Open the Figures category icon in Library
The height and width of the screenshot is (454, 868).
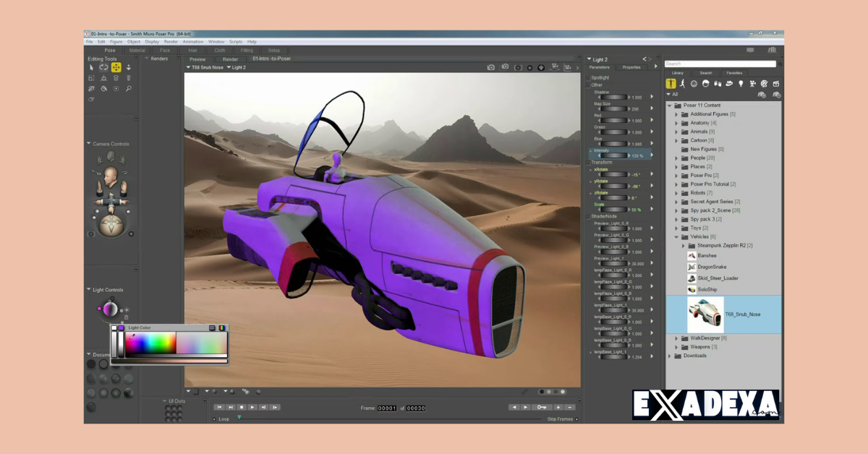pos(671,84)
